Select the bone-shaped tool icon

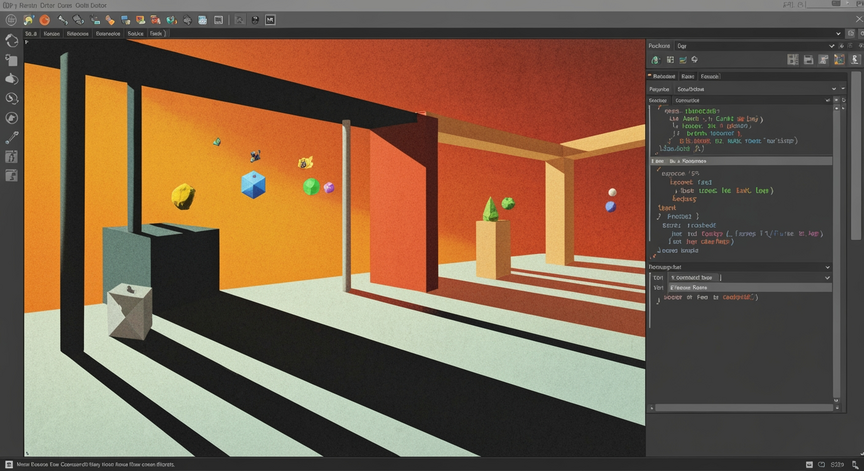click(63, 20)
